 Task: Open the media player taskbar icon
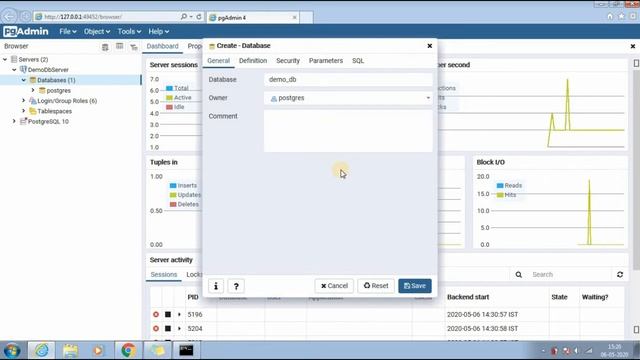(98, 350)
